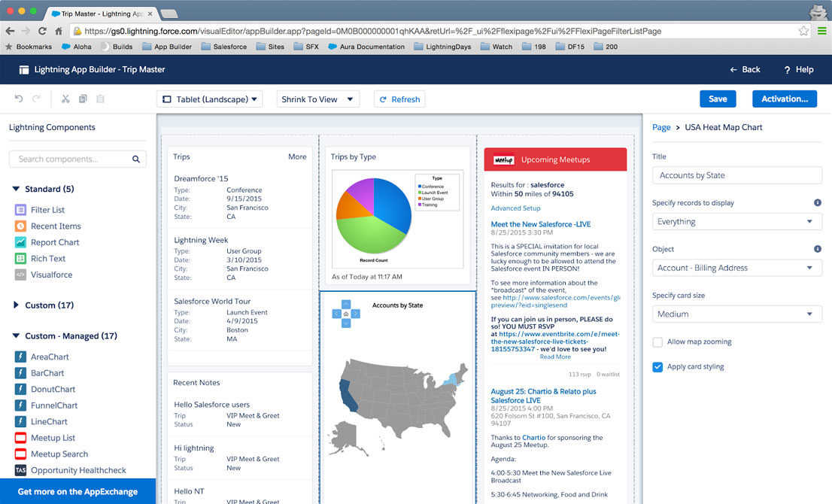The image size is (832, 504).
Task: Open the LightningDays bookmarks folder
Action: click(442, 47)
